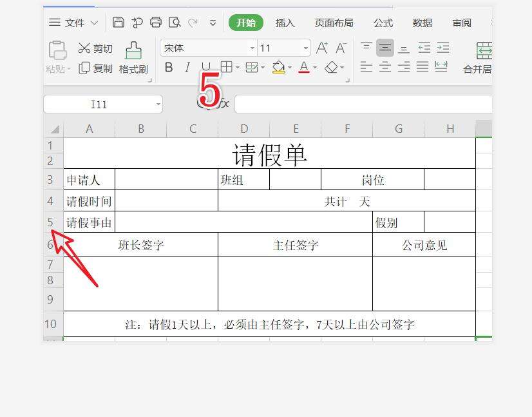Click the Print icon
The image size is (532, 417).
(x=156, y=23)
